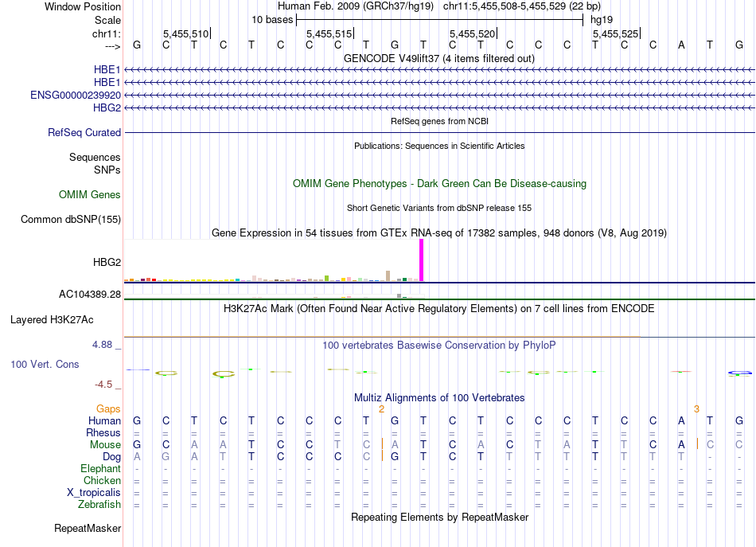This screenshot has width=756, height=547.
Task: Click the ENSG00000239920 arrowed transcript line
Action: point(440,95)
